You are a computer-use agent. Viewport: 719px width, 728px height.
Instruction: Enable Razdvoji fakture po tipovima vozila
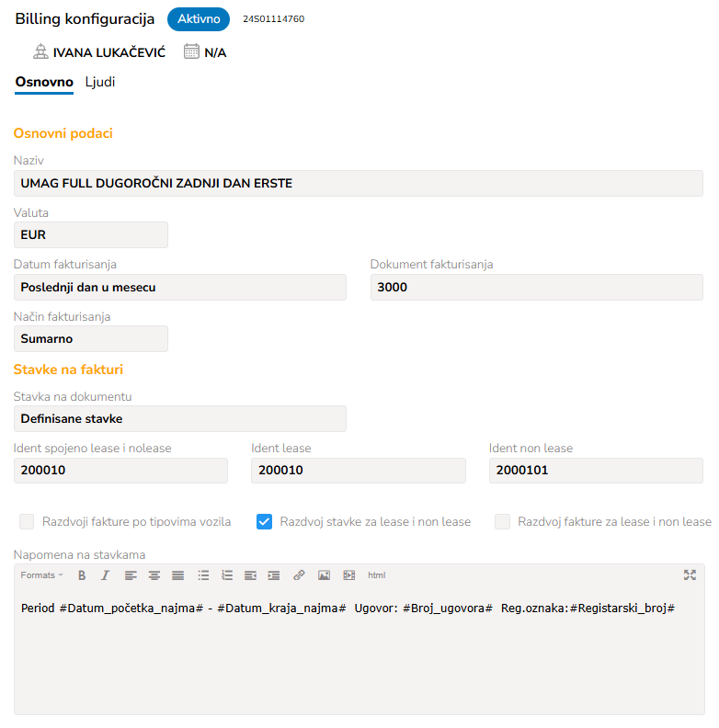27,521
